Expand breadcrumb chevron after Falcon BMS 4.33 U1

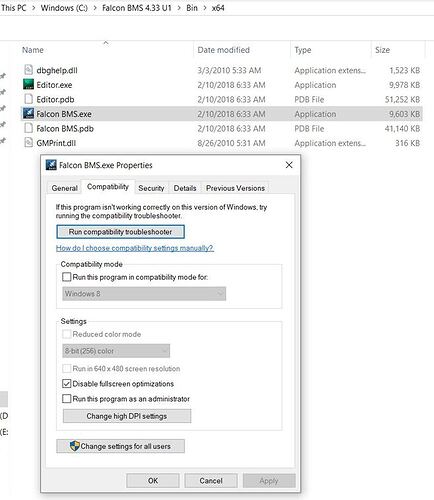pyautogui.click(x=179, y=8)
